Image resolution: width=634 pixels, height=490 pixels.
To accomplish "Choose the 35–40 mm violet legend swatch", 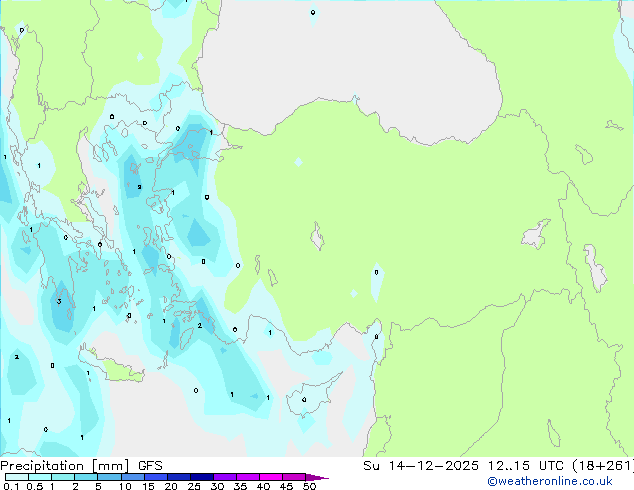I will (x=247, y=477).
